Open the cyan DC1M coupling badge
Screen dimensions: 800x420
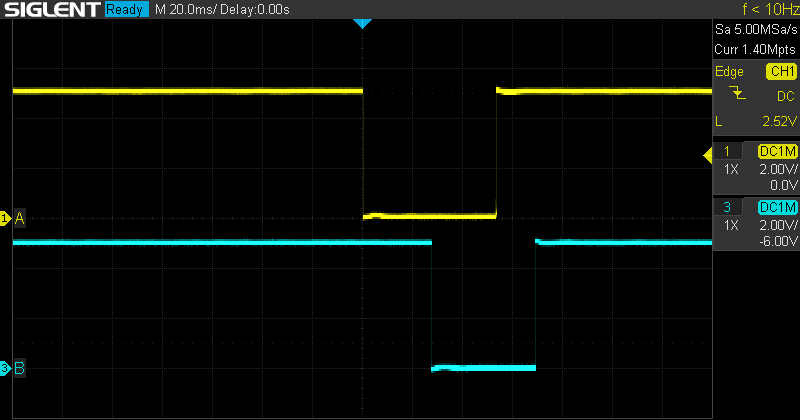776,206
